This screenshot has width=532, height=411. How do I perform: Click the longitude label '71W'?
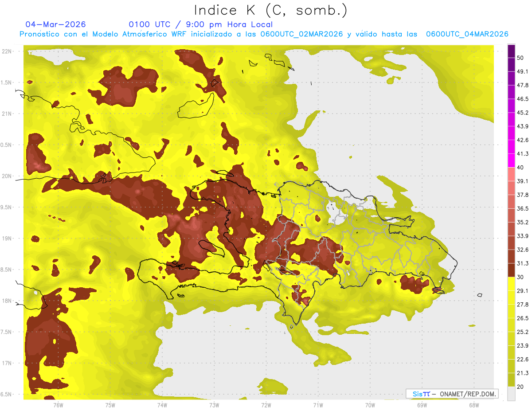(x=318, y=405)
